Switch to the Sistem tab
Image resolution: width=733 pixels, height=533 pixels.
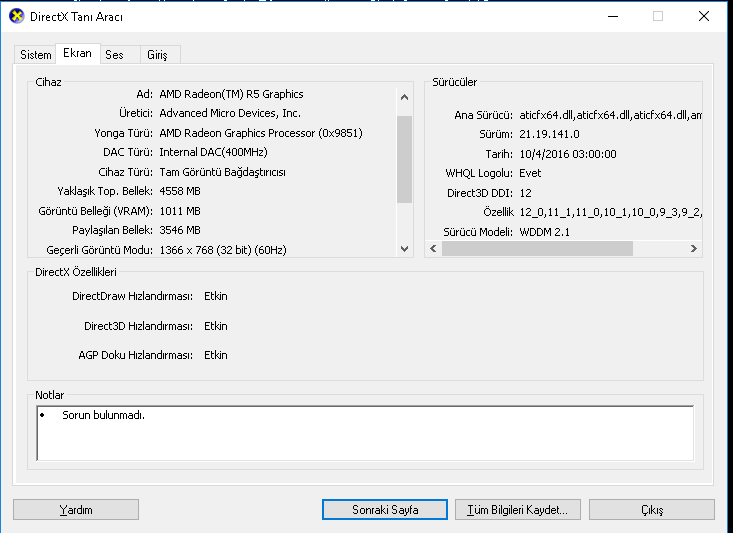click(36, 55)
